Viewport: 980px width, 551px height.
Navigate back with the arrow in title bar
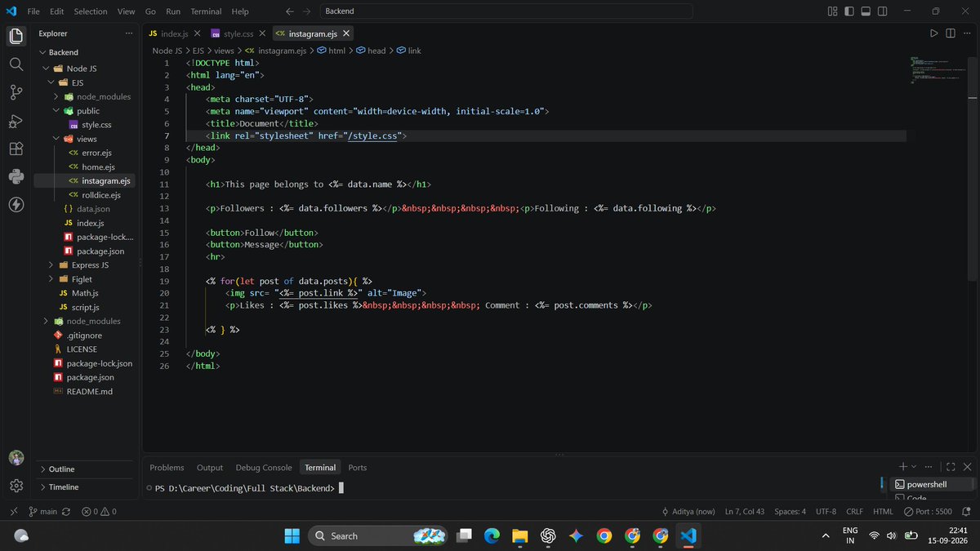coord(290,11)
